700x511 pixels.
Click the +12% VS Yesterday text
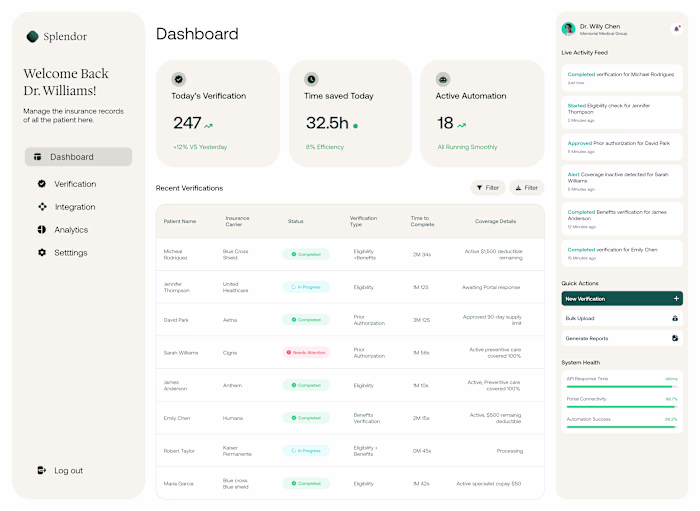(200, 147)
